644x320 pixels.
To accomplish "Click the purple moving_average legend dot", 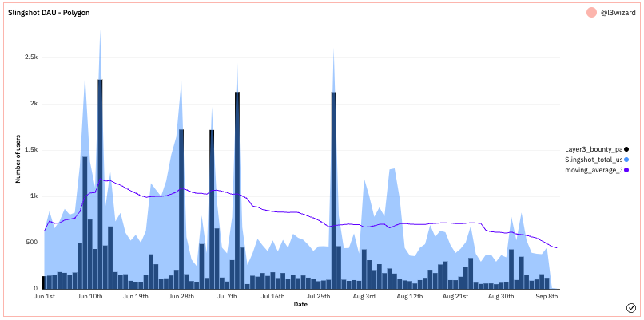I will tap(626, 170).
